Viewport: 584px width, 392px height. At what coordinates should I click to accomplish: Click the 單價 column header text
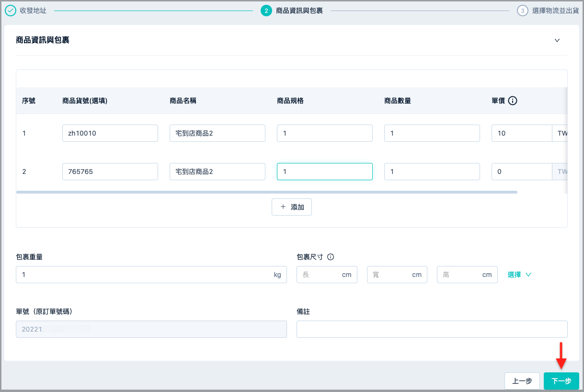point(498,101)
